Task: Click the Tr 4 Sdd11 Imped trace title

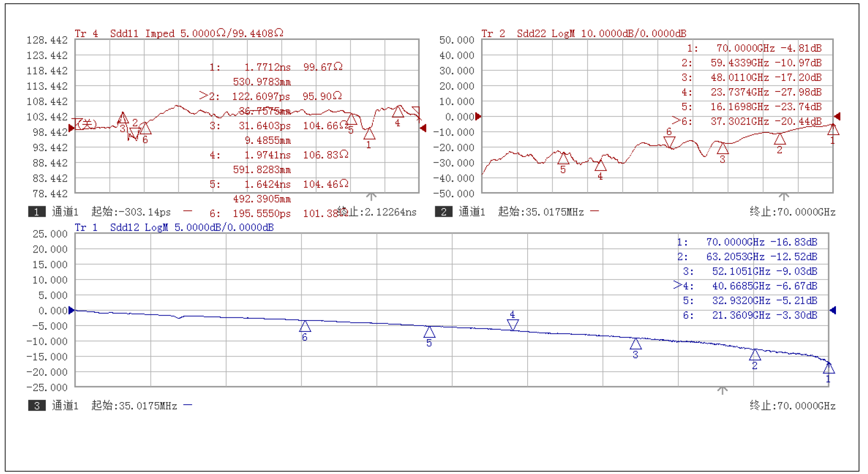Action: pos(179,34)
